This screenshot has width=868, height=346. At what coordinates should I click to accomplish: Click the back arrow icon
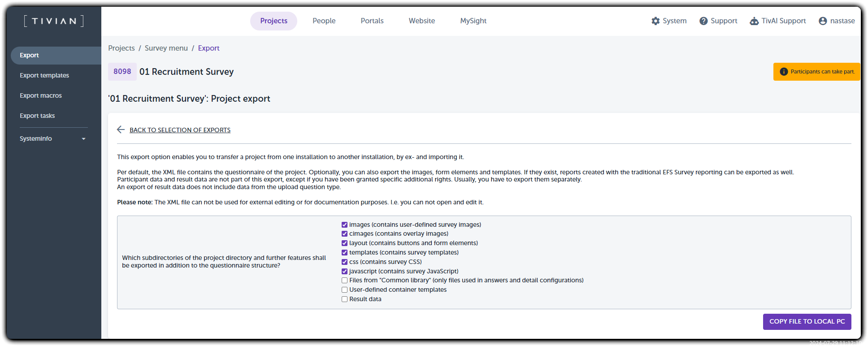pos(121,130)
